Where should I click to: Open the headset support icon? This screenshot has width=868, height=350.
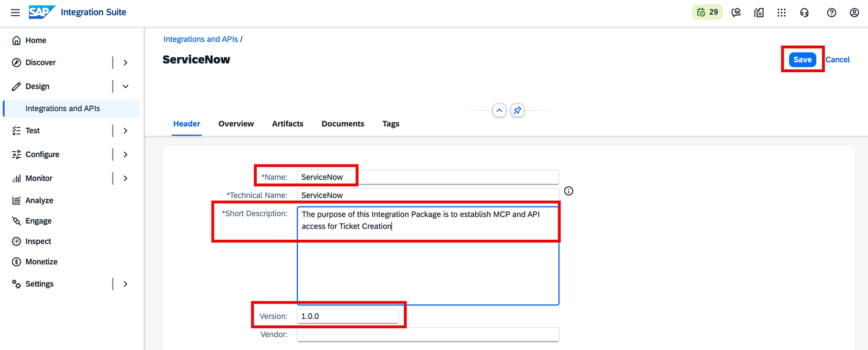804,13
